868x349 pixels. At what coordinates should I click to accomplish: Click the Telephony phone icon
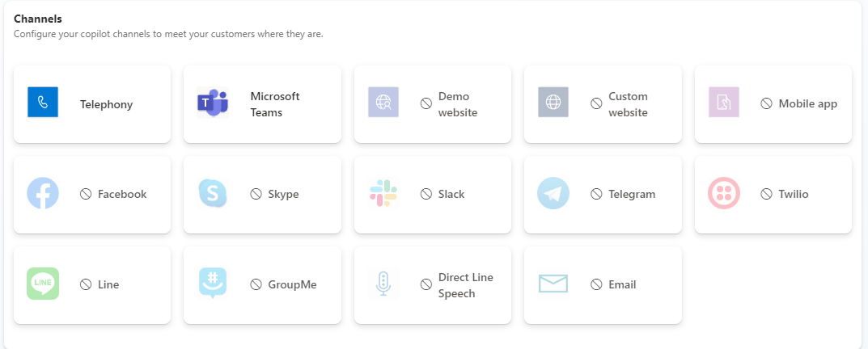pos(43,103)
